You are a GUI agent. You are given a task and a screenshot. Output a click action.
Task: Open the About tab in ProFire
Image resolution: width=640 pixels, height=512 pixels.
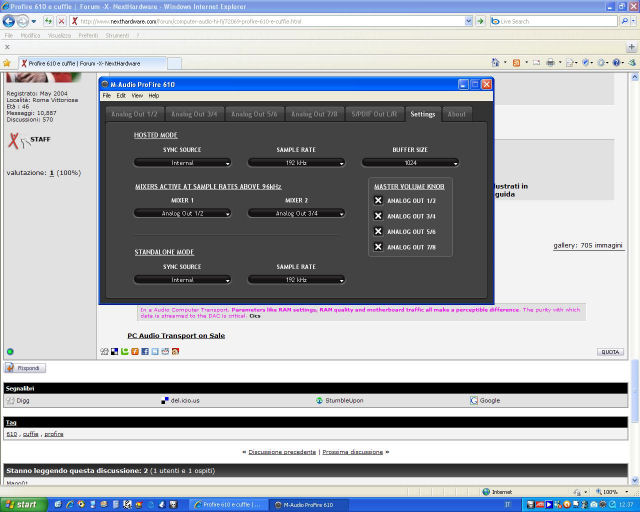456,114
